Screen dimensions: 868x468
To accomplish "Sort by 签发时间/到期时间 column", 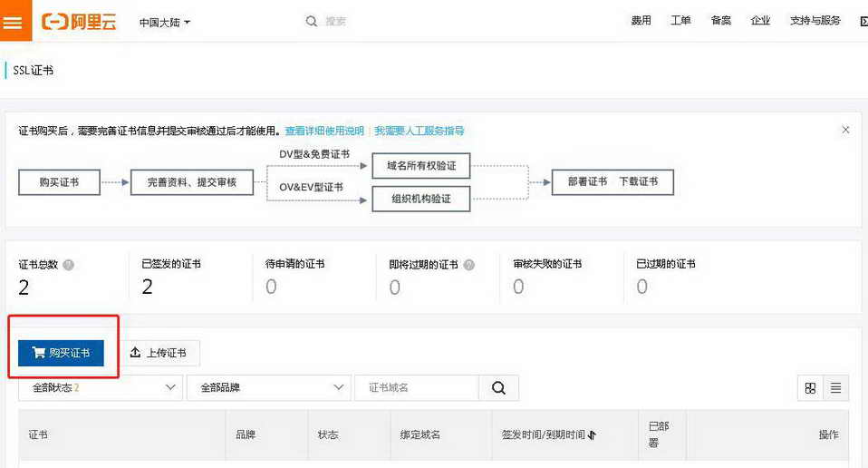I will 592,435.
